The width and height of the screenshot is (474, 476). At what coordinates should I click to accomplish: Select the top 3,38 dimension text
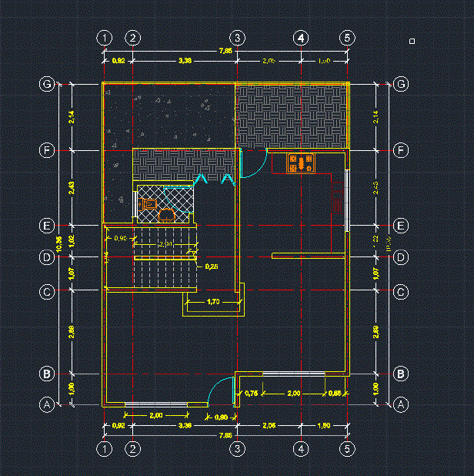185,61
